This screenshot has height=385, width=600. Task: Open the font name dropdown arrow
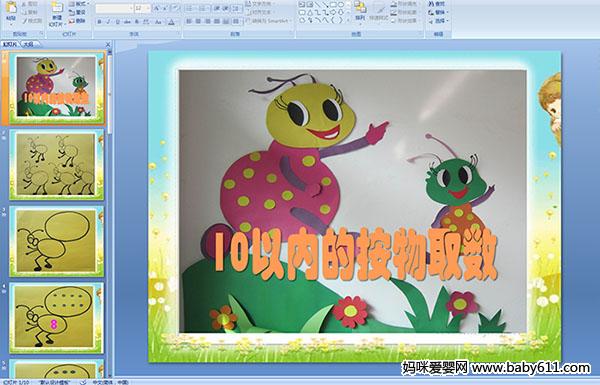pyautogui.click(x=131, y=8)
